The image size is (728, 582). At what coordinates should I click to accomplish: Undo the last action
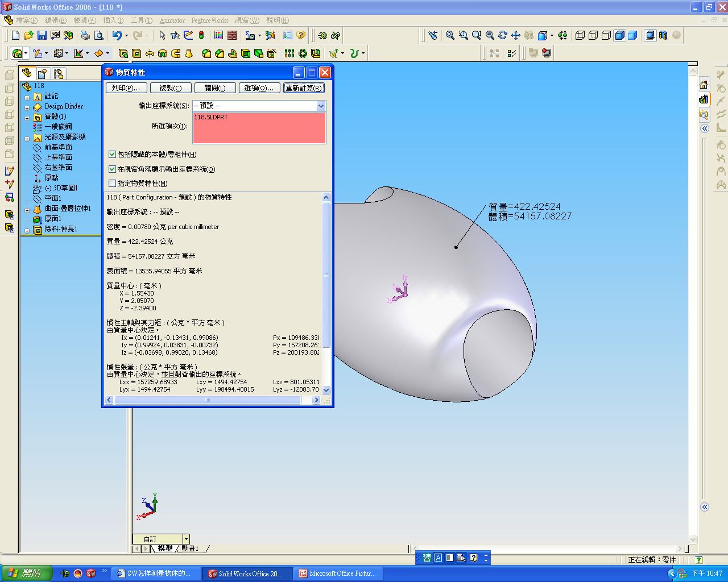(117, 35)
